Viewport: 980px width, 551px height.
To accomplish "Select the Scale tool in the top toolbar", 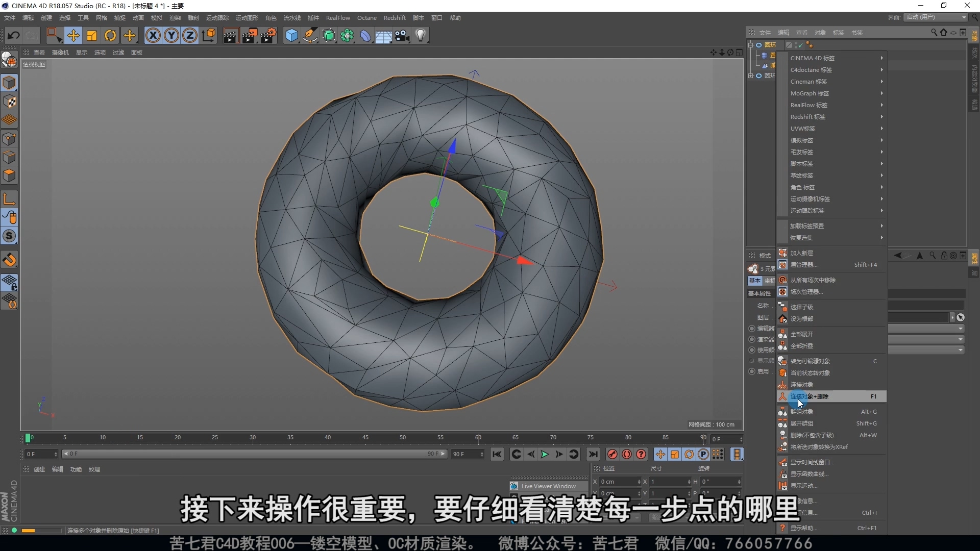I will click(x=92, y=35).
